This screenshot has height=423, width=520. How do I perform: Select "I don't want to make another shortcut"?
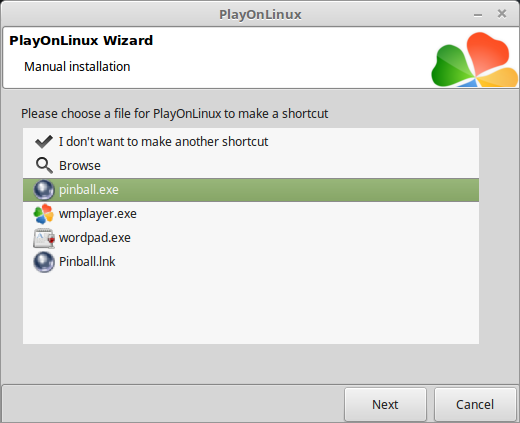point(251,142)
